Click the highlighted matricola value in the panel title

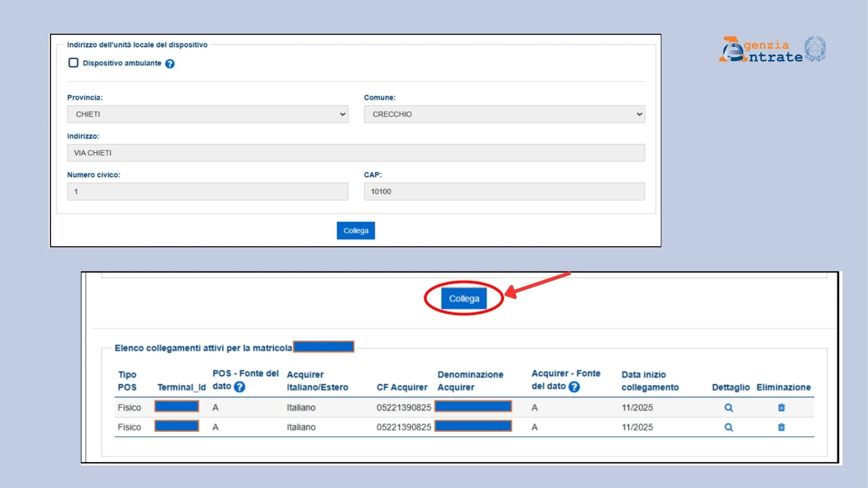tap(324, 347)
